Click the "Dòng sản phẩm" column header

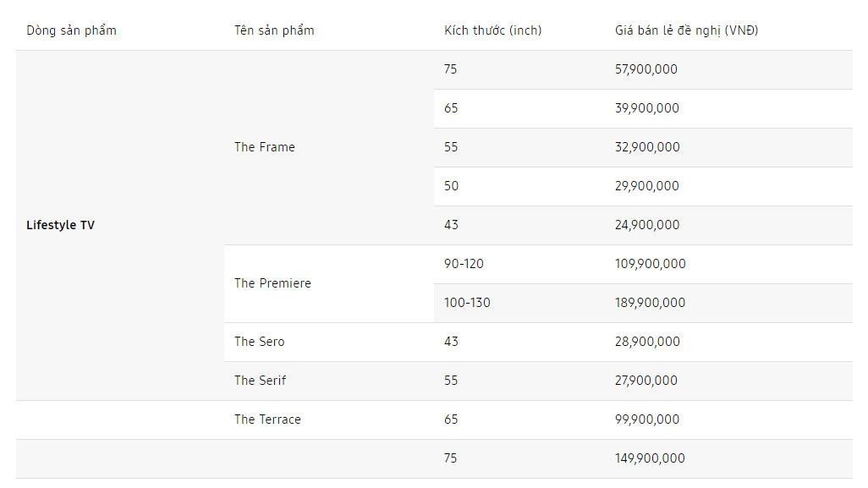(x=71, y=30)
